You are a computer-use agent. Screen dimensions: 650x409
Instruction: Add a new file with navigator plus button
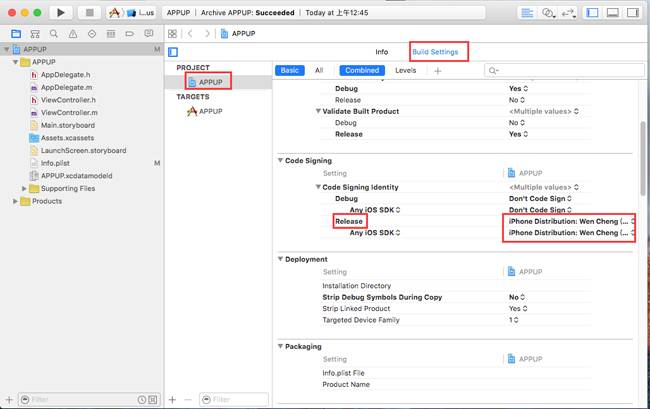point(9,400)
